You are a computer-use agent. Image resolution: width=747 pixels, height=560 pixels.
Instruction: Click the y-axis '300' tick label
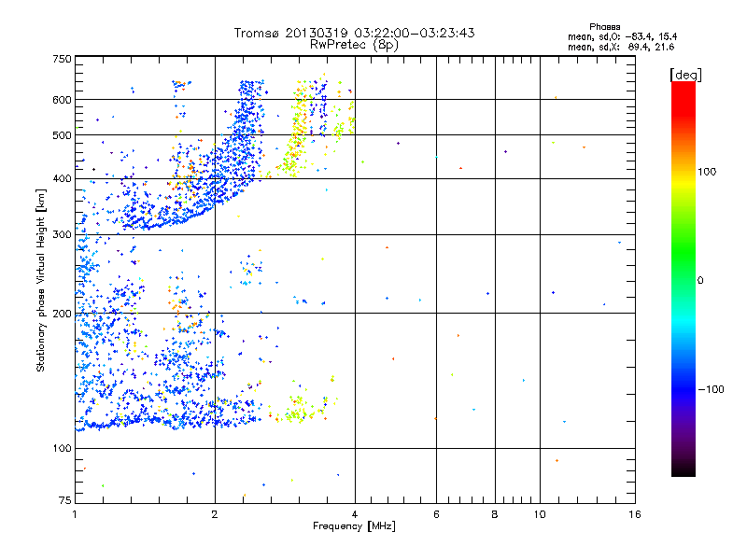[x=62, y=234]
